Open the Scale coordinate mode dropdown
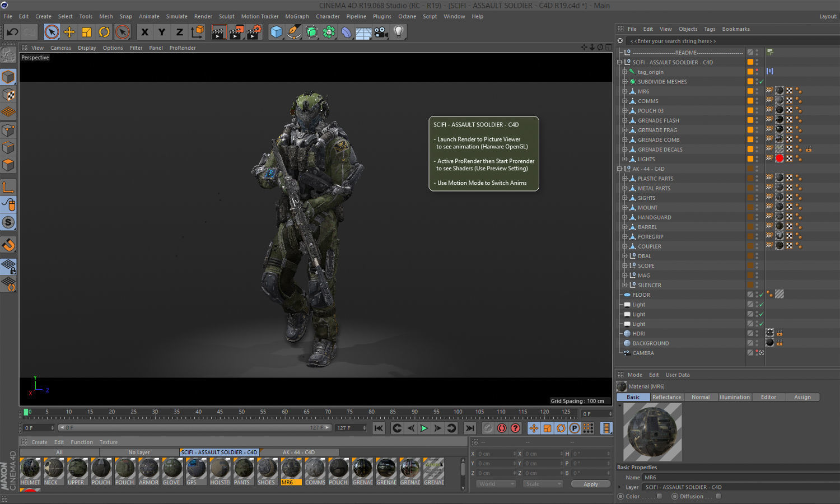The height and width of the screenshot is (504, 840). 543,484
